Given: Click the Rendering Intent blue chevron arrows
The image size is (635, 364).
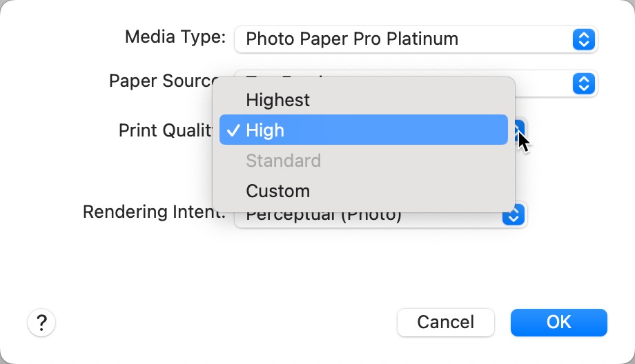Looking at the screenshot, I should [x=513, y=215].
